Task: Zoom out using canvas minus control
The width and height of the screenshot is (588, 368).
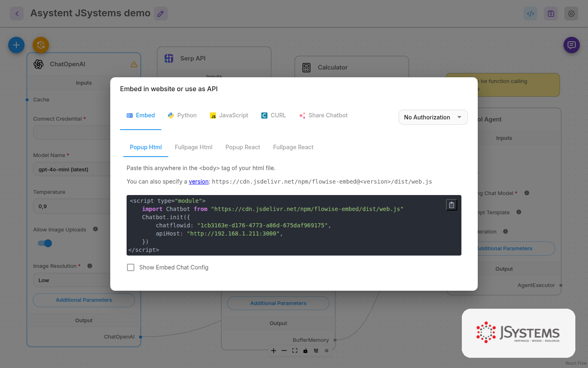Action: (x=284, y=350)
